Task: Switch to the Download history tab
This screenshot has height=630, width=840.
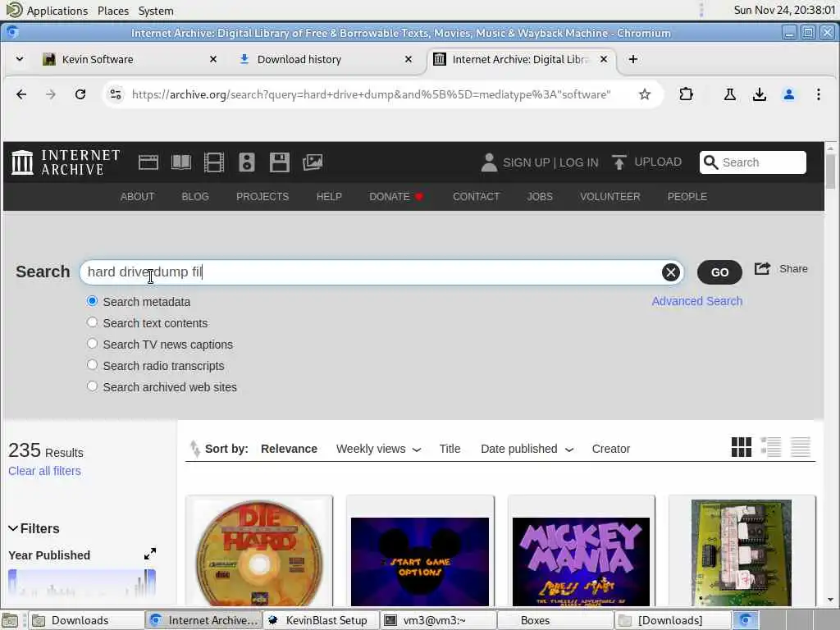Action: click(326, 59)
